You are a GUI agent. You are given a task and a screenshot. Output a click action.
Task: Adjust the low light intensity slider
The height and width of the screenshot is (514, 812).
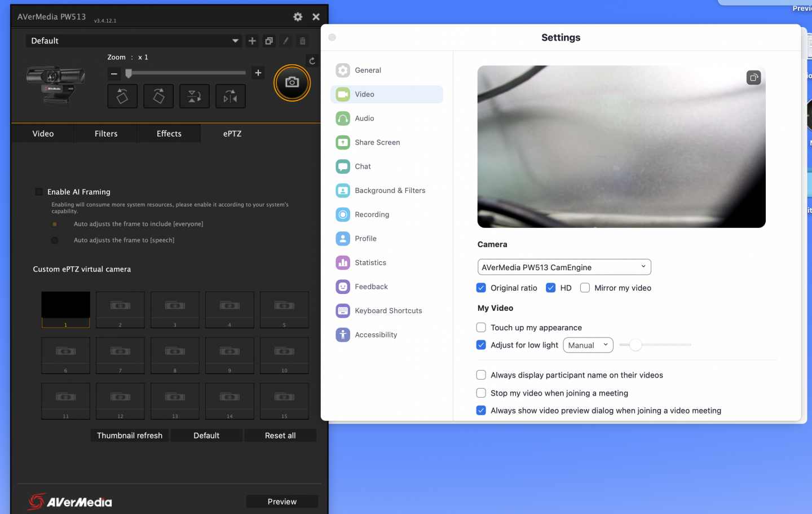point(636,345)
